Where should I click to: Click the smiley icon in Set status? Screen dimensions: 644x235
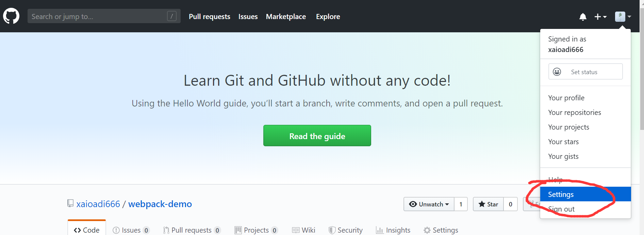pos(557,72)
